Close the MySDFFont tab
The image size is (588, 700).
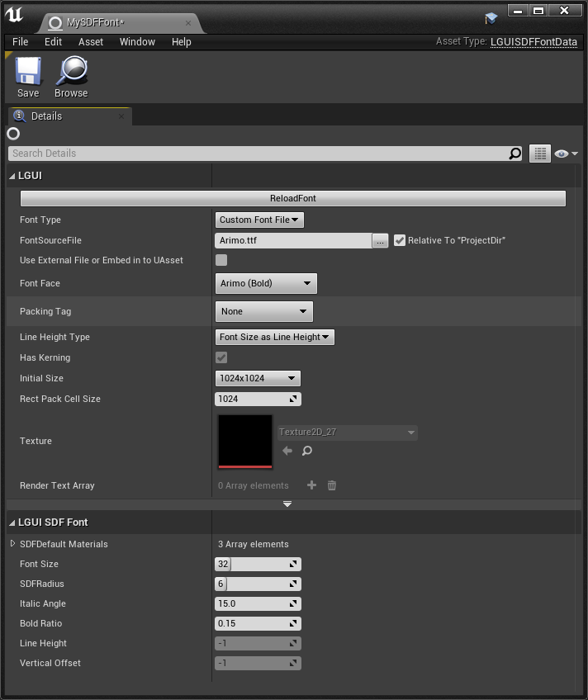click(x=188, y=23)
